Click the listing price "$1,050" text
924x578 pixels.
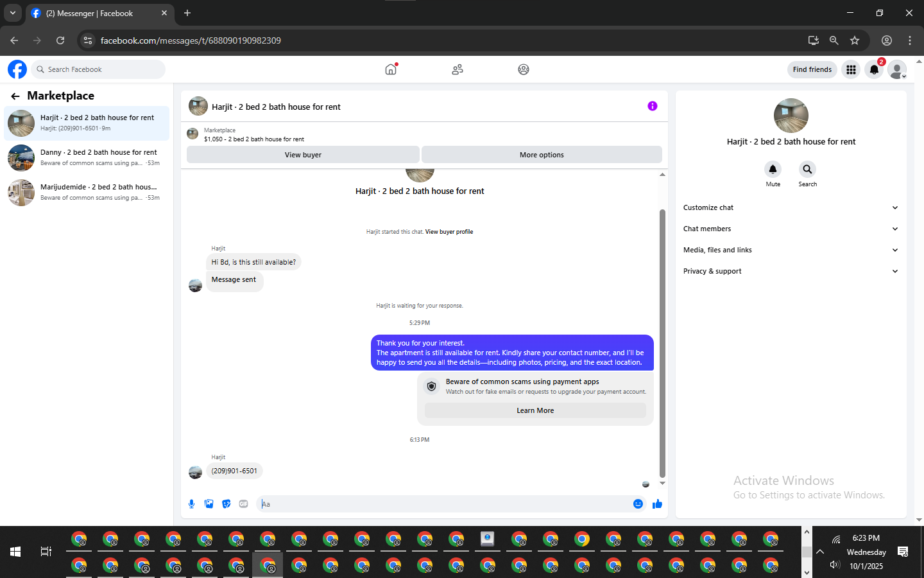coord(214,139)
